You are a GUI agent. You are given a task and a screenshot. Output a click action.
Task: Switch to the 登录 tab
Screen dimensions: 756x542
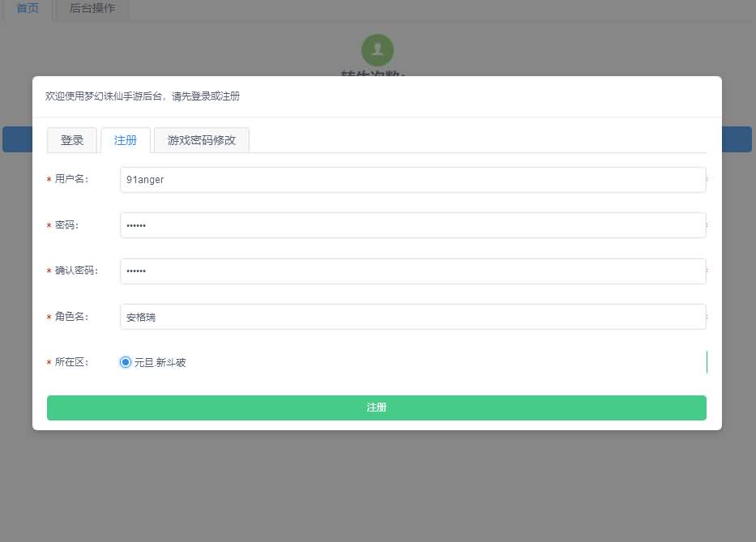[72, 140]
